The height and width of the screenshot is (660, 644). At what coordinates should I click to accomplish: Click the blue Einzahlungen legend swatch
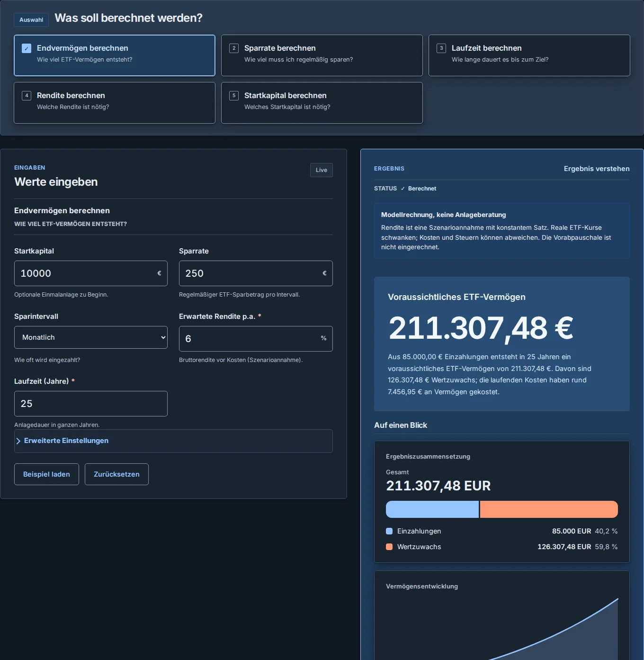coord(389,531)
